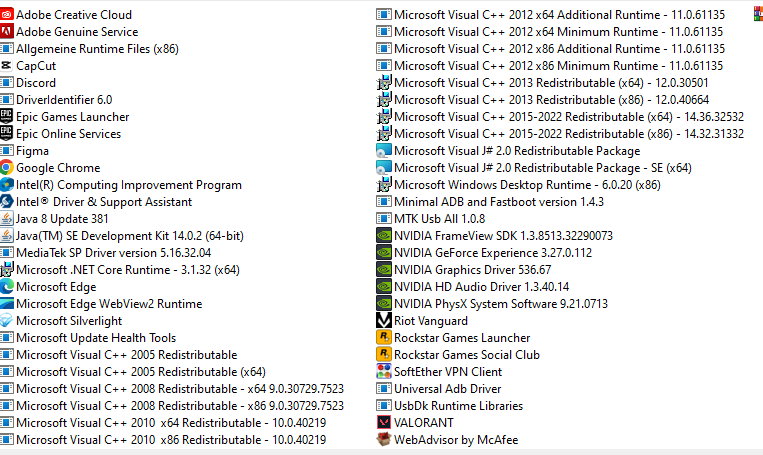The height and width of the screenshot is (455, 763).
Task: Select SoftEther VPN Client entry
Action: point(447,372)
